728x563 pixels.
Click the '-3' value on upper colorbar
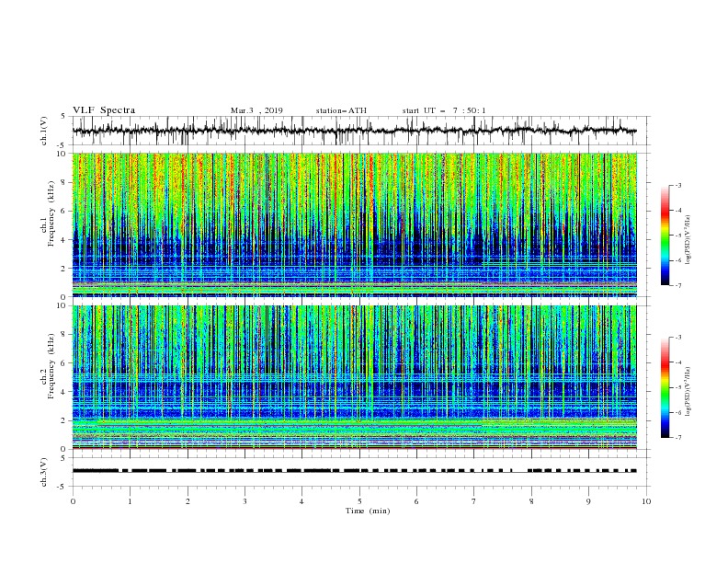(678, 185)
